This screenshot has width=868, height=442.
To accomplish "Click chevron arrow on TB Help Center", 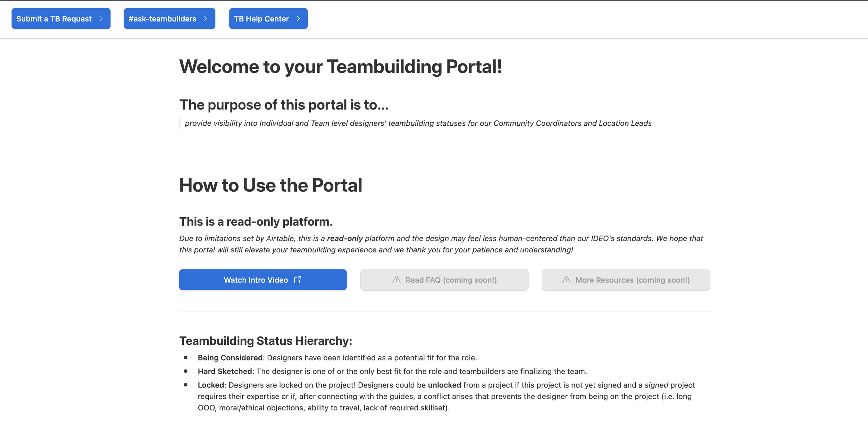I will (298, 19).
